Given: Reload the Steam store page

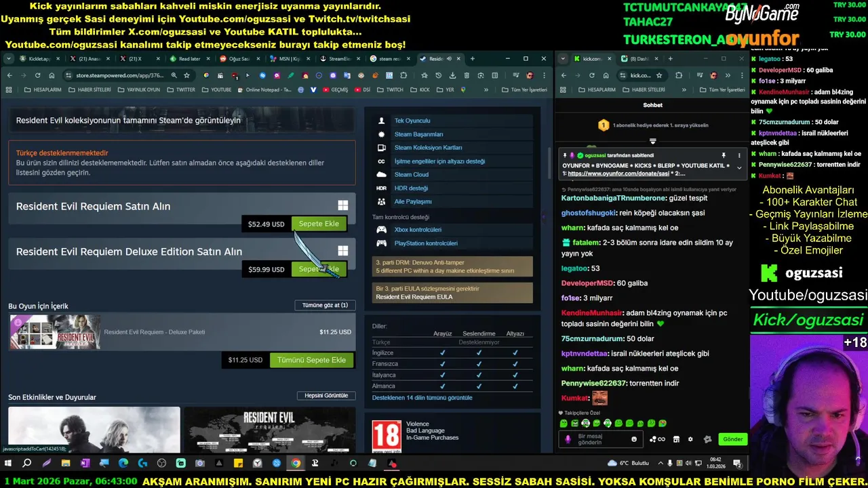Looking at the screenshot, I should pyautogui.click(x=37, y=75).
